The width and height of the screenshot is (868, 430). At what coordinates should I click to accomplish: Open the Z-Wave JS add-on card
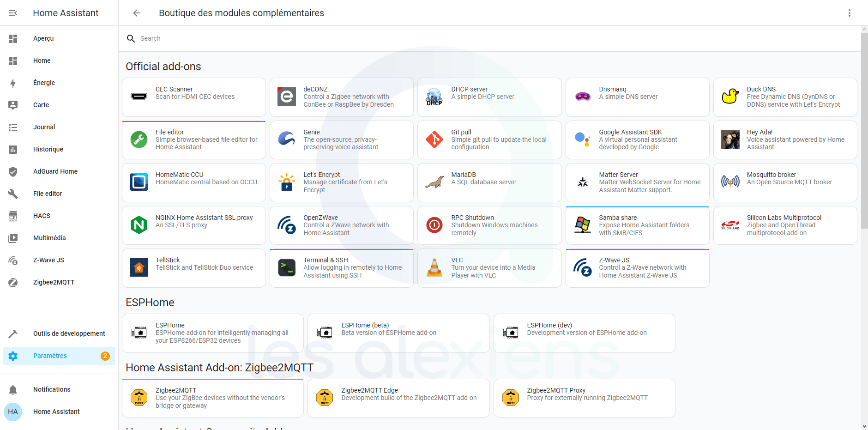637,268
